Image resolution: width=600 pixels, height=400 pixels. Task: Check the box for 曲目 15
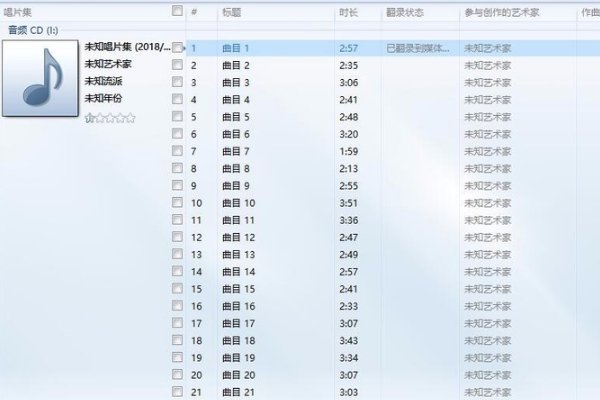(177, 288)
